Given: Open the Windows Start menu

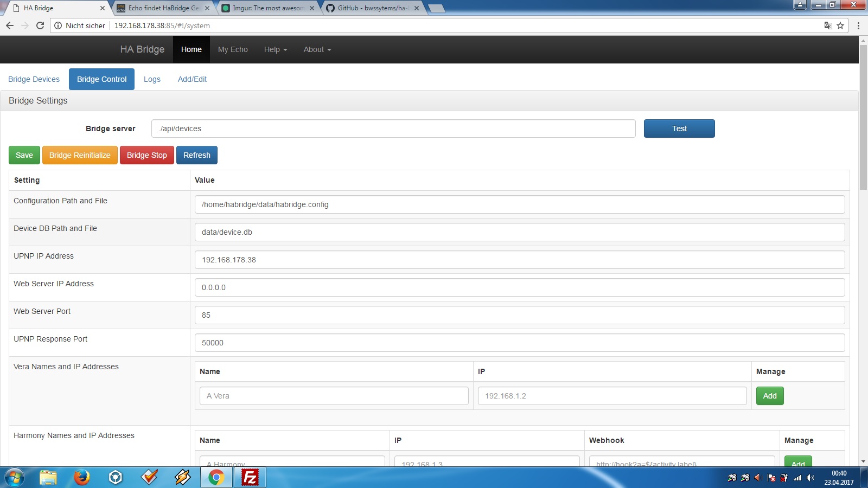Looking at the screenshot, I should point(15,478).
